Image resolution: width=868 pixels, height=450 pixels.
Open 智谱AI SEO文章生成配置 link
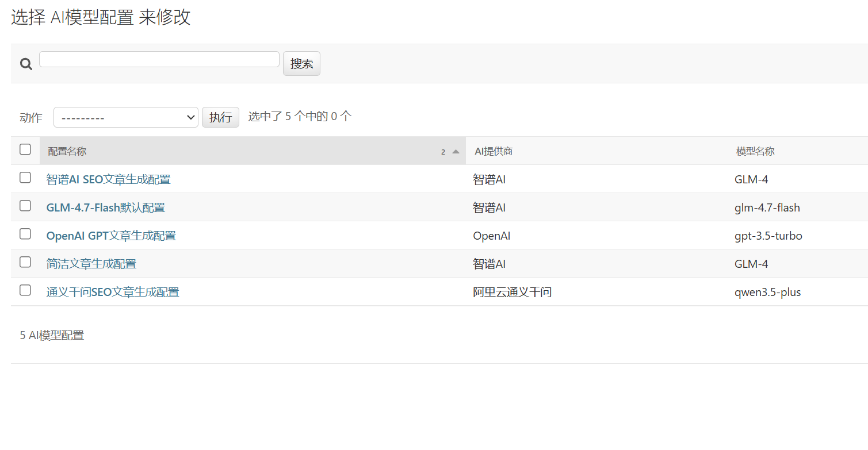[108, 179]
